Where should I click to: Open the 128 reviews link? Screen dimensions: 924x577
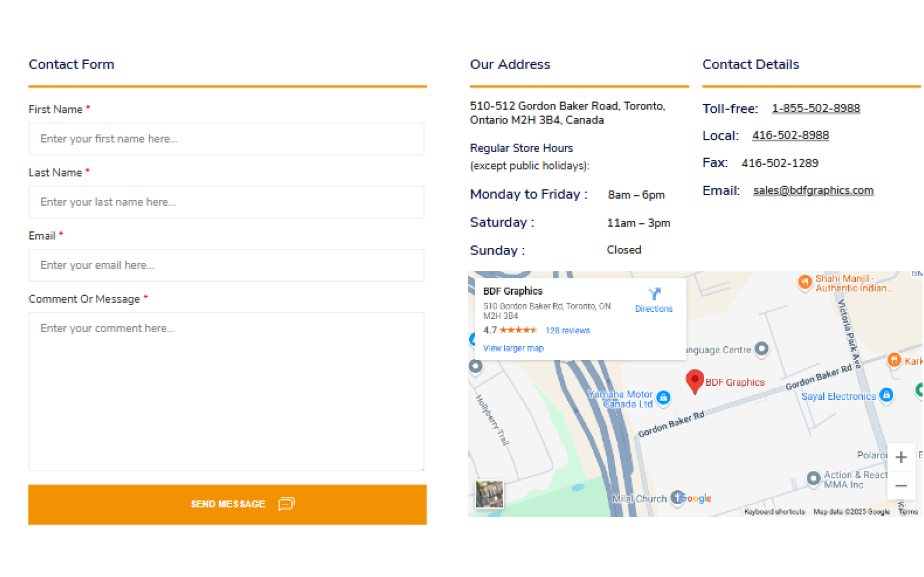coord(568,331)
